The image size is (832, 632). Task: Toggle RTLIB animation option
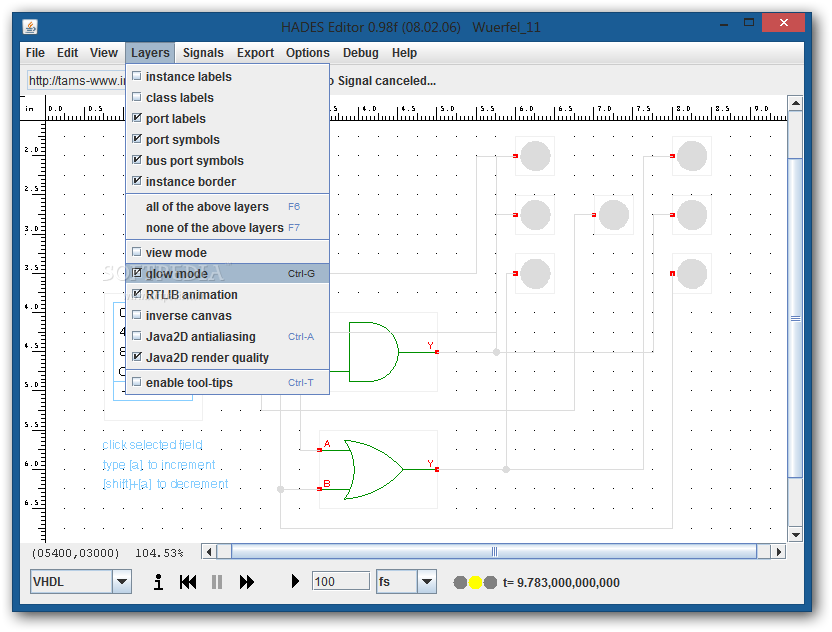pos(227,295)
